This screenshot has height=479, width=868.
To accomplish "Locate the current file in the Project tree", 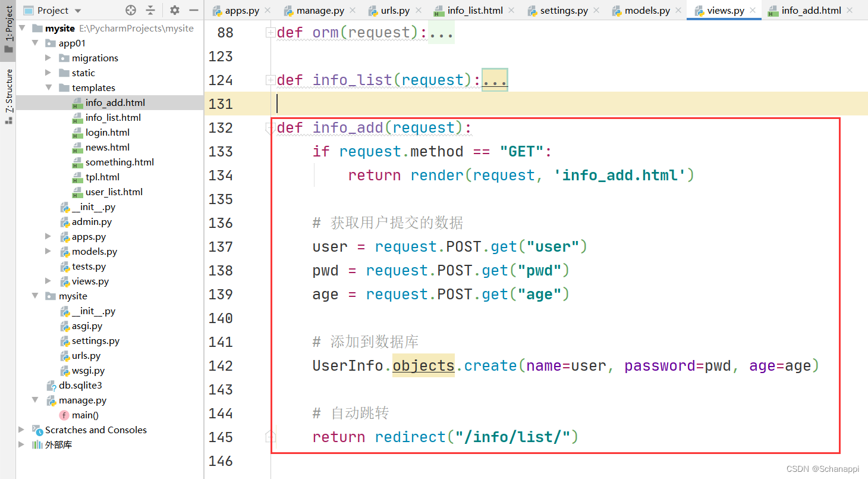I will point(131,10).
